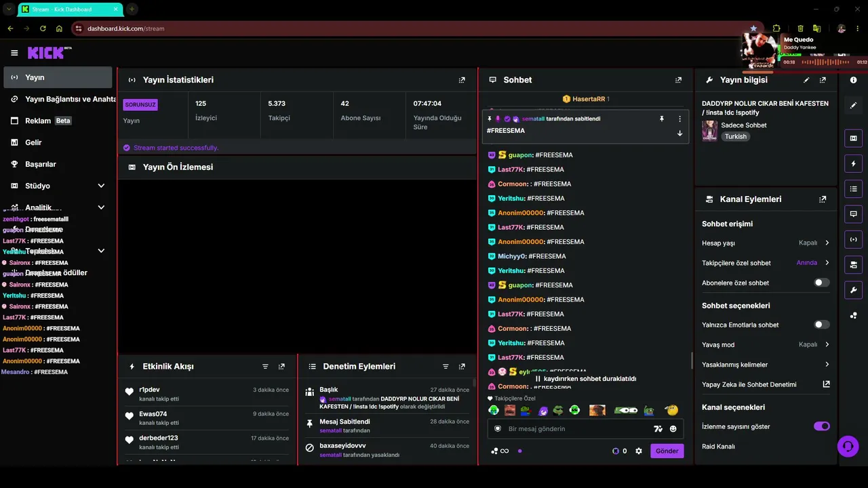Open chat settings gear icon
The width and height of the screenshot is (868, 488).
pos(638,451)
